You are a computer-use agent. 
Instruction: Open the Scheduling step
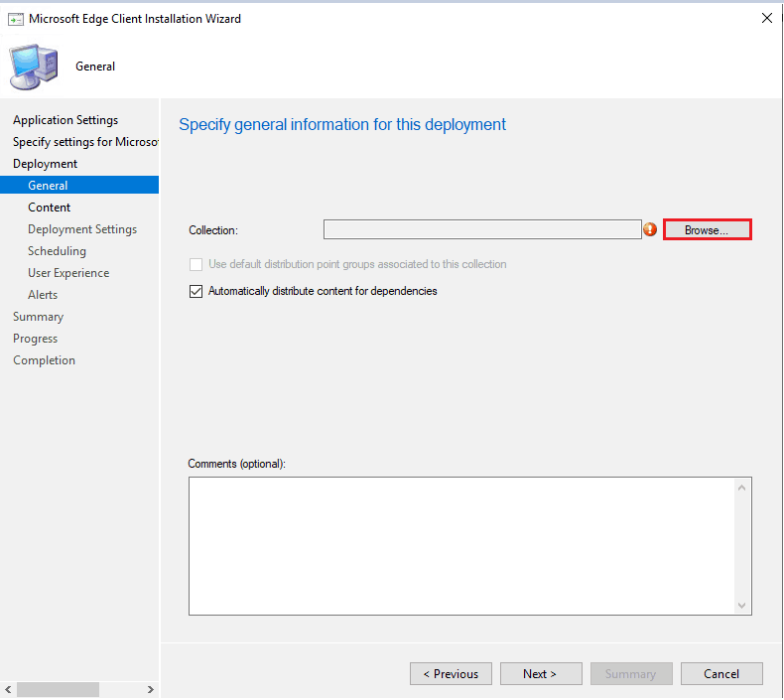pyautogui.click(x=57, y=251)
